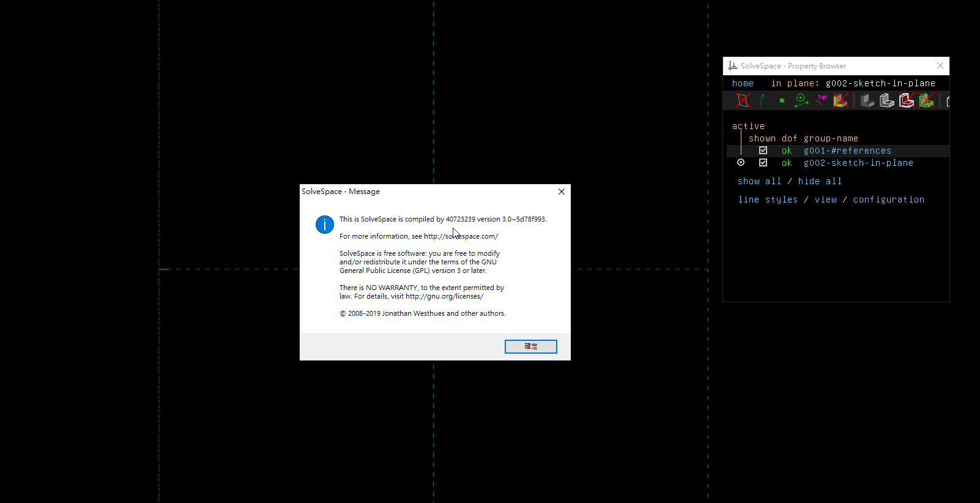The width and height of the screenshot is (980, 503).
Task: Uncheck shown box for g002-sketch-in-plane
Action: pos(763,163)
